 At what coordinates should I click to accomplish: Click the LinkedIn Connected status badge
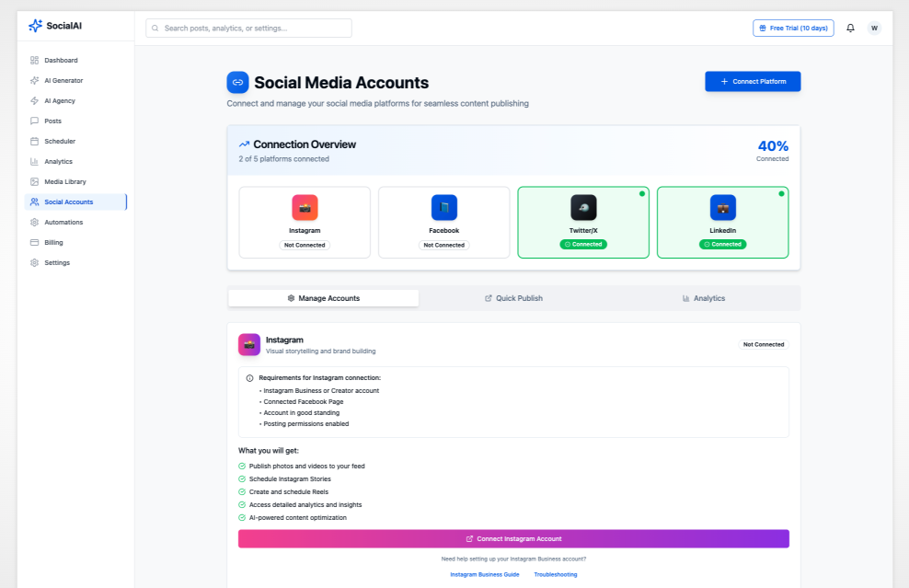pos(722,244)
